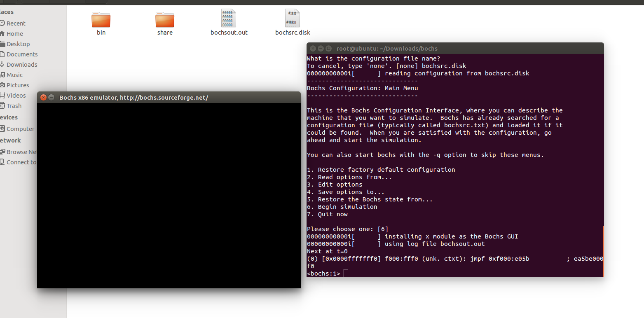644x318 pixels.
Task: Click the Bochs emulator title bar
Action: pos(169,98)
